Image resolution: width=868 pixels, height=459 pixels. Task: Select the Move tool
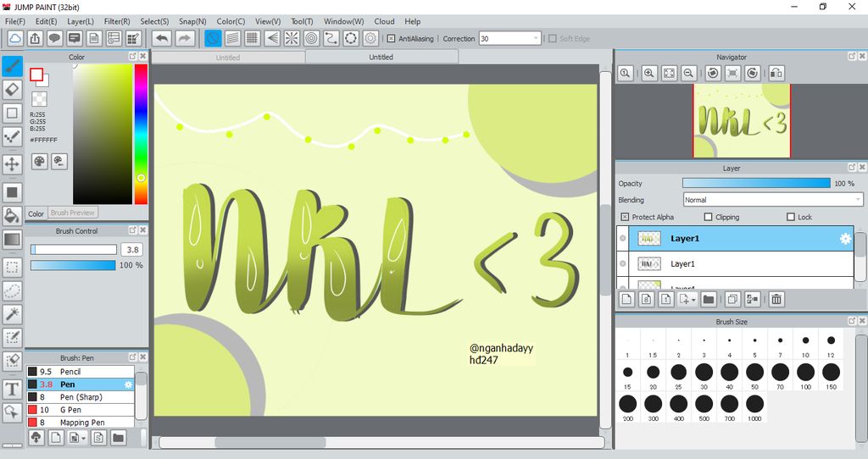(12, 164)
